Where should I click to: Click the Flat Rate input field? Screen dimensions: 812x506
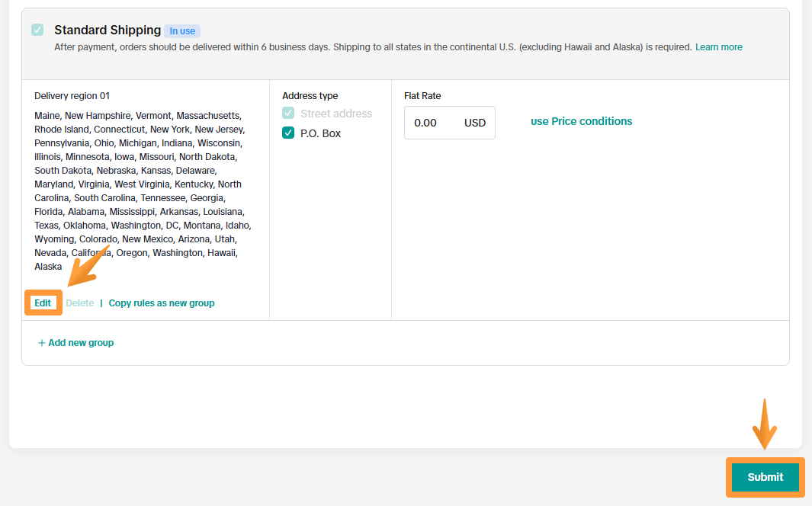tap(450, 123)
